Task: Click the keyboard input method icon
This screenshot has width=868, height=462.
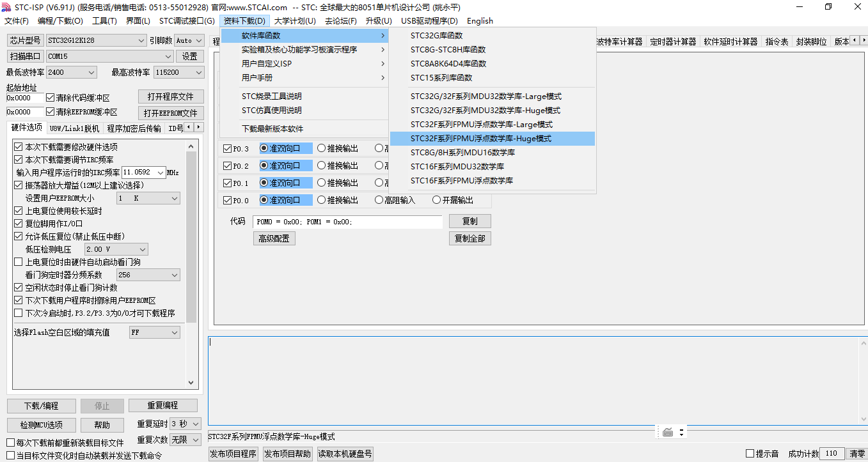Action: point(668,433)
